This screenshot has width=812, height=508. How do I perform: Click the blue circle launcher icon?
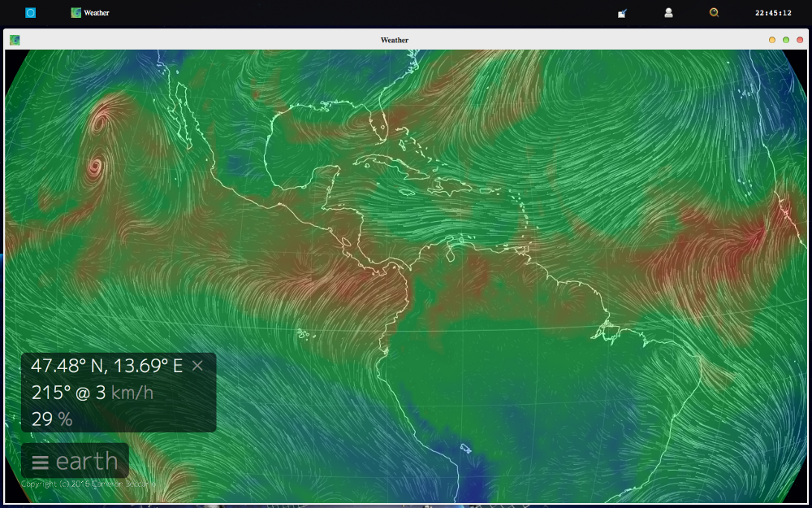tap(31, 12)
